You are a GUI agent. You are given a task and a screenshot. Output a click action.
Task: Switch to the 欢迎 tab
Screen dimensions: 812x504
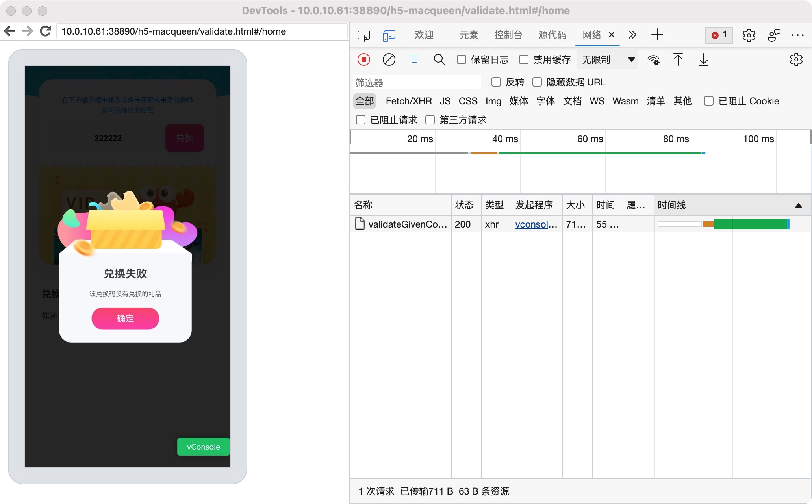[424, 35]
